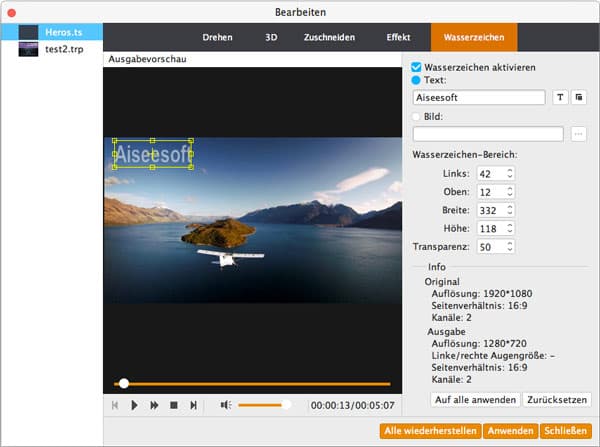Select the 'Bild' radio option

point(417,116)
